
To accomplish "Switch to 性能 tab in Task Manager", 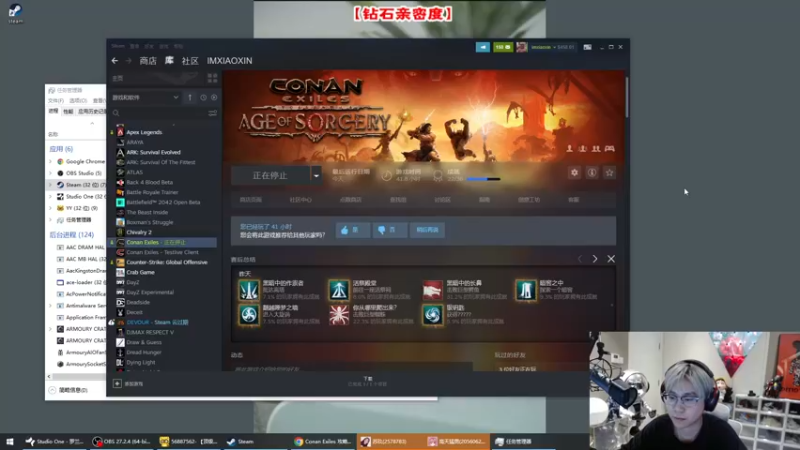I will point(68,111).
